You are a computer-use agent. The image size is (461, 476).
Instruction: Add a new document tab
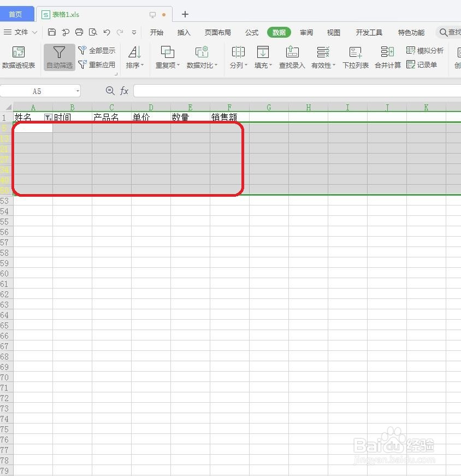(185, 14)
